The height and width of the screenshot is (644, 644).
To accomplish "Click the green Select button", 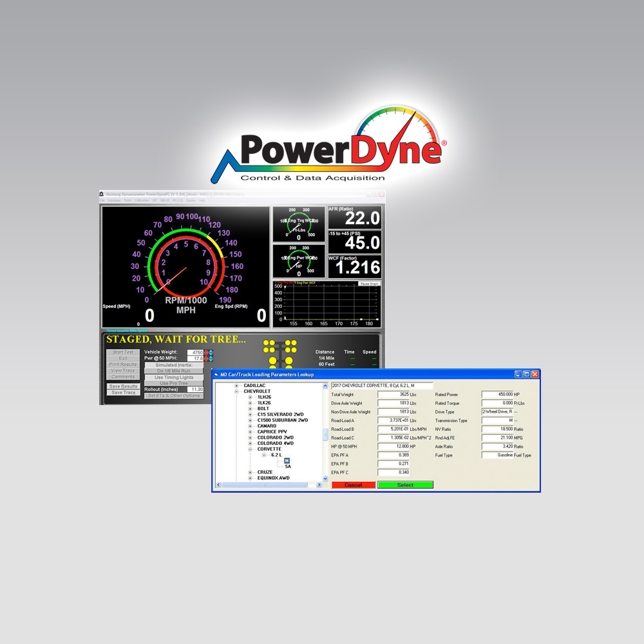I will point(406,484).
